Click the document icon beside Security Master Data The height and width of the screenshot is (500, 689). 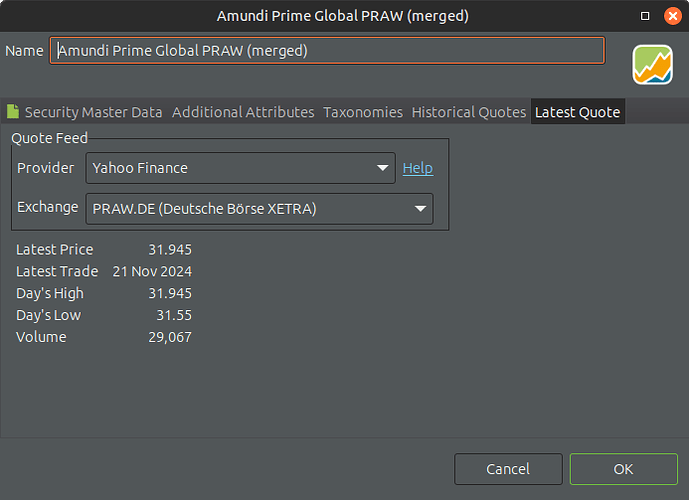pos(13,112)
